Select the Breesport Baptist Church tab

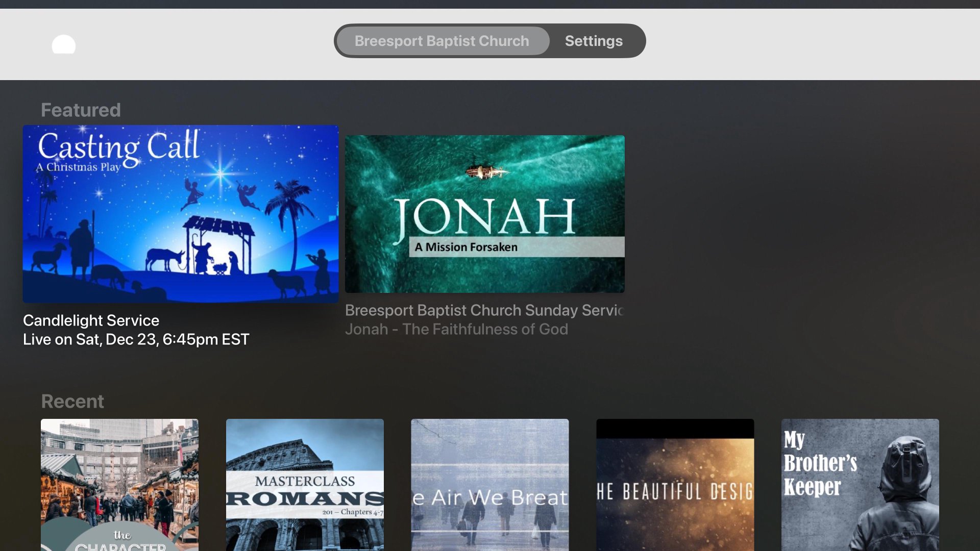442,41
